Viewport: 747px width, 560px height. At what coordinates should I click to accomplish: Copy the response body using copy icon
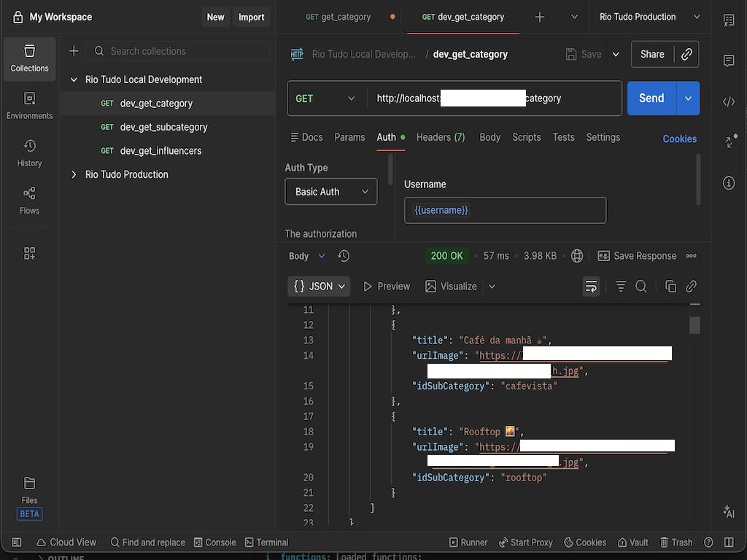pos(670,287)
